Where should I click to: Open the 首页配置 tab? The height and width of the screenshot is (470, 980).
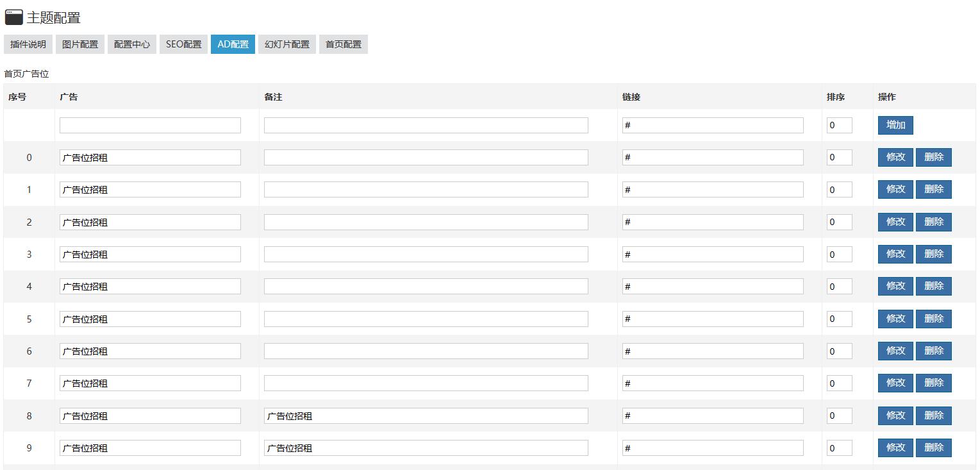(344, 44)
